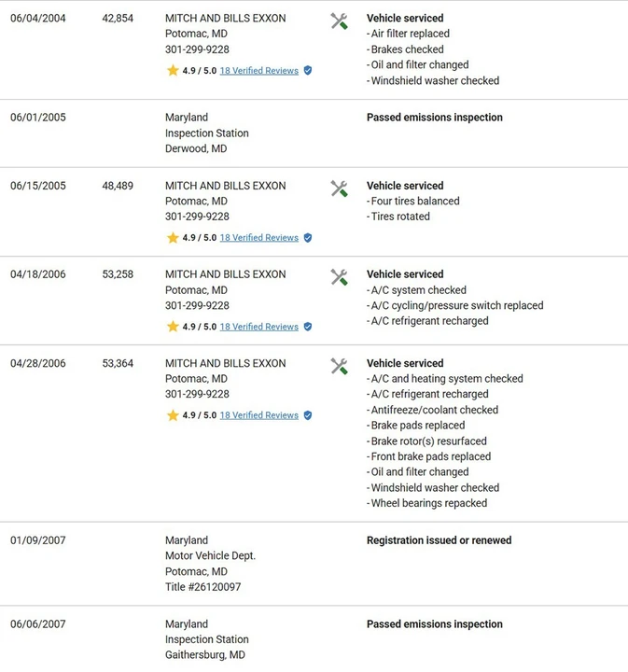Click the gold rating star in 06/04/2004 entry
Image resolution: width=628 pixels, height=672 pixels.
(x=173, y=70)
